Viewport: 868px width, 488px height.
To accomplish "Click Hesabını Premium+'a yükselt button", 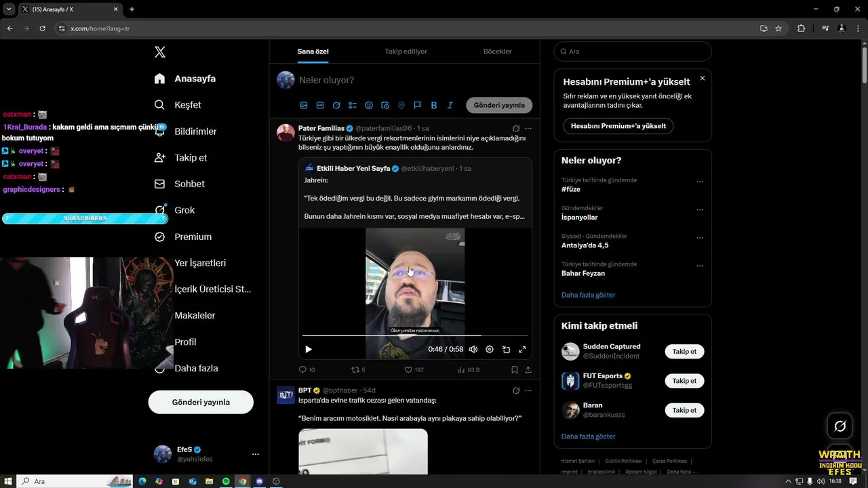I will 618,126.
